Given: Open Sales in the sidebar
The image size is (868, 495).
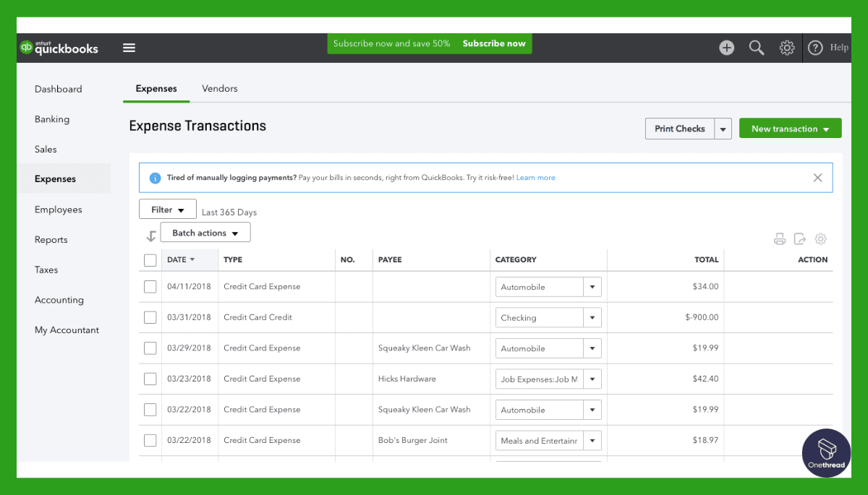Looking at the screenshot, I should [x=46, y=149].
